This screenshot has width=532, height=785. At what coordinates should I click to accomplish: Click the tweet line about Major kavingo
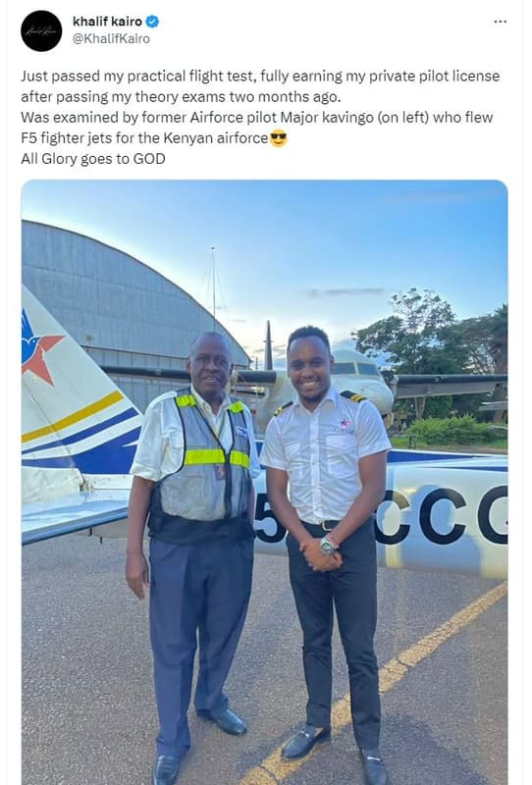coord(256,117)
